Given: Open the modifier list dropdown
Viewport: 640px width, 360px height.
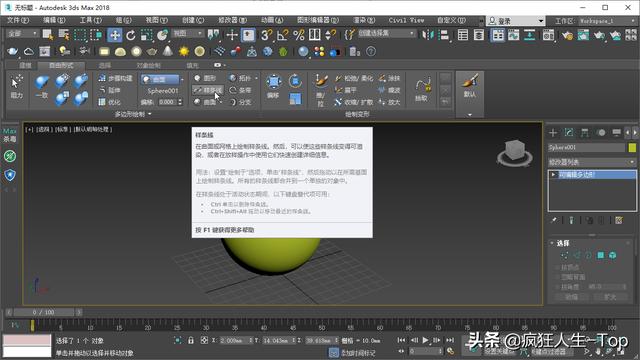Looking at the screenshot, I should coord(592,162).
